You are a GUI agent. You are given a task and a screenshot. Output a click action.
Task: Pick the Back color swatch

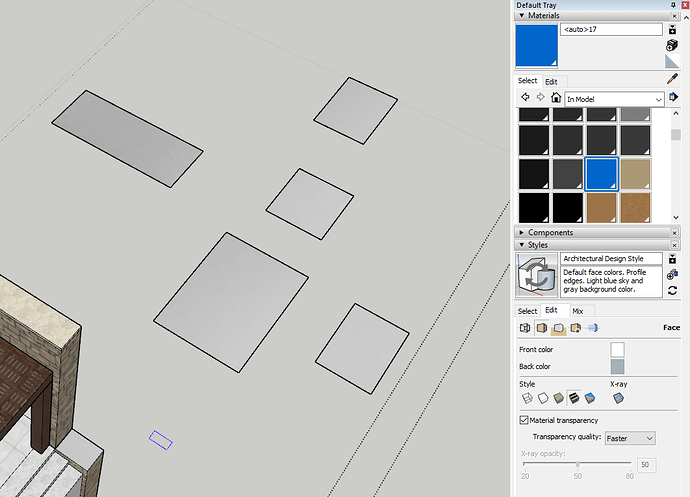617,366
